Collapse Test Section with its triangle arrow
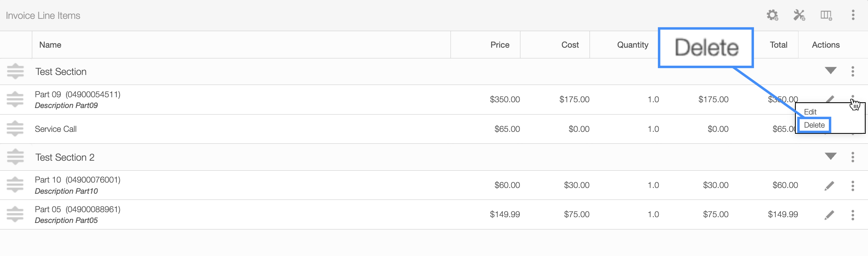The width and height of the screenshot is (868, 256). (x=830, y=71)
